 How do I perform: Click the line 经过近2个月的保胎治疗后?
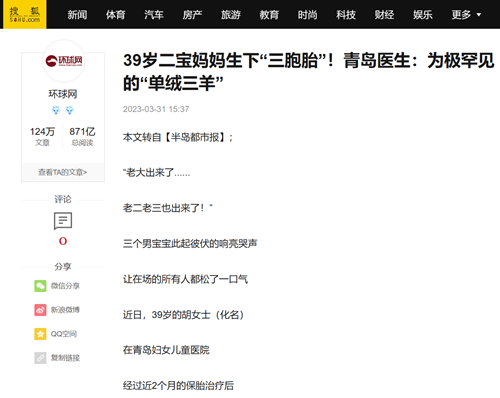click(178, 386)
